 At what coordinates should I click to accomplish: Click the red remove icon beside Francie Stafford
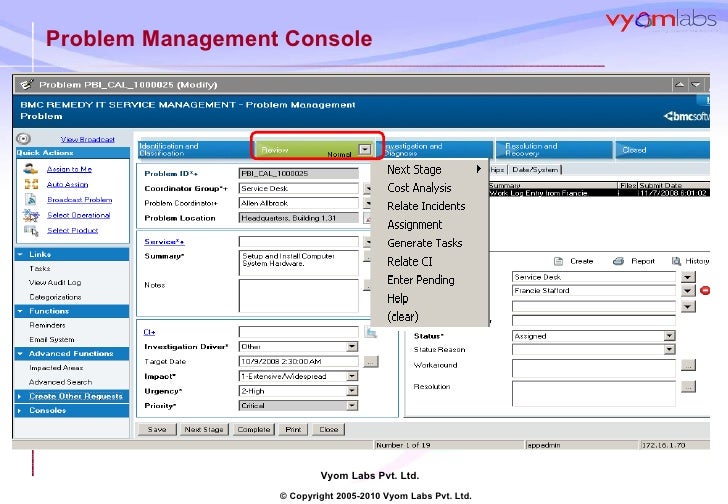[705, 291]
